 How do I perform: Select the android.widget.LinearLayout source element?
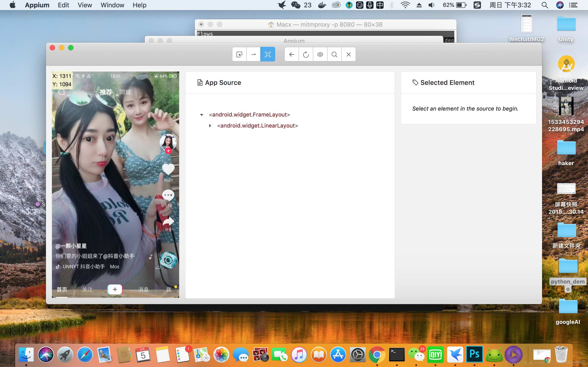coord(257,126)
